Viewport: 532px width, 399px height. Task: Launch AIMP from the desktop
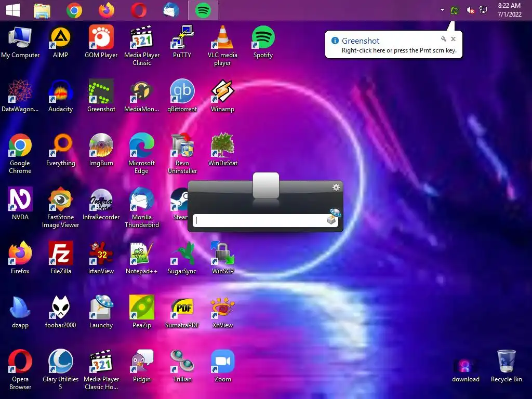pyautogui.click(x=60, y=43)
